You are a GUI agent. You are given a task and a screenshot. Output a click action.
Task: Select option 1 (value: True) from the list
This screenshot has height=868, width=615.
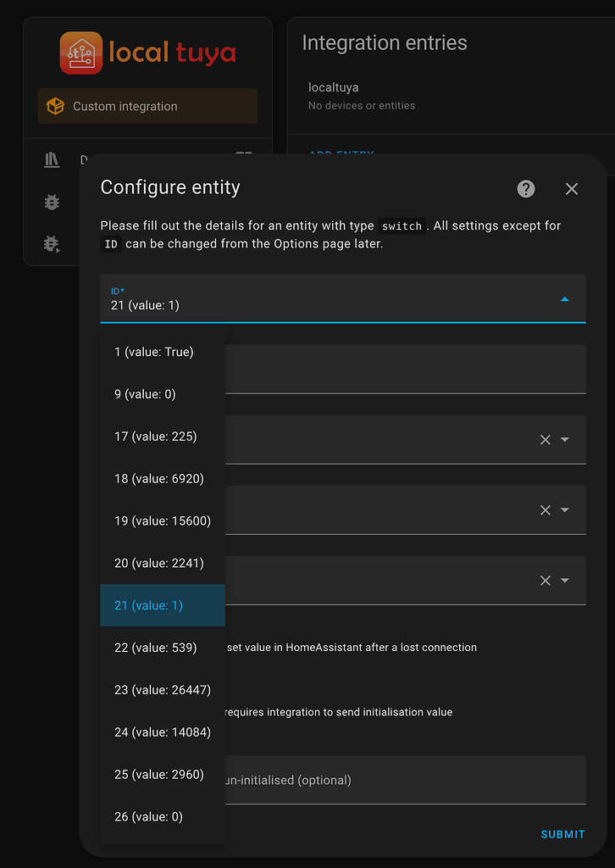152,352
